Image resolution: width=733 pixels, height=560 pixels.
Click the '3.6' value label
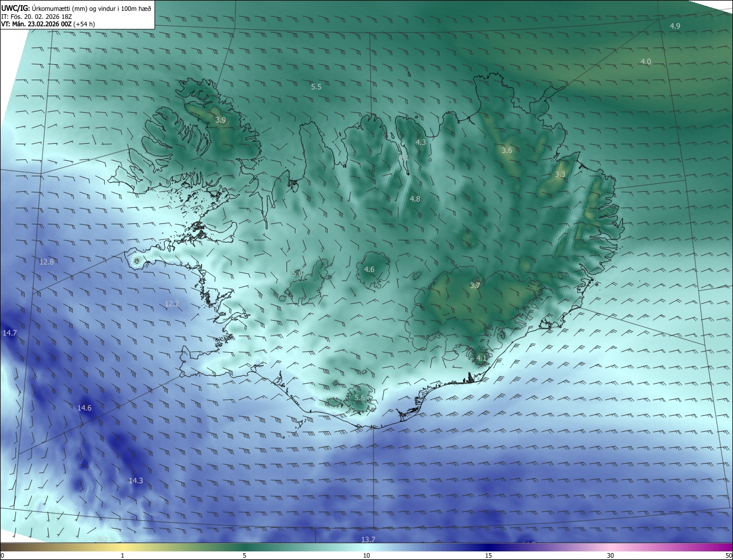click(507, 151)
